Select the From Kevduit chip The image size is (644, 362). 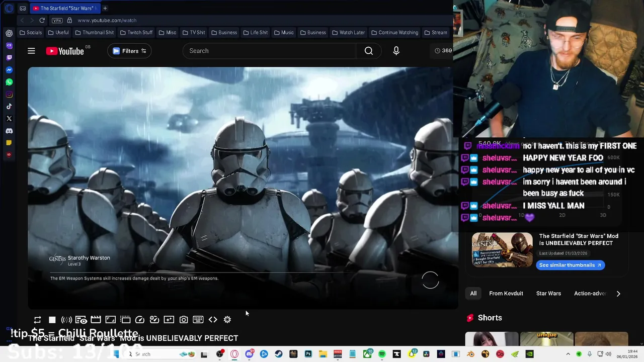506,294
